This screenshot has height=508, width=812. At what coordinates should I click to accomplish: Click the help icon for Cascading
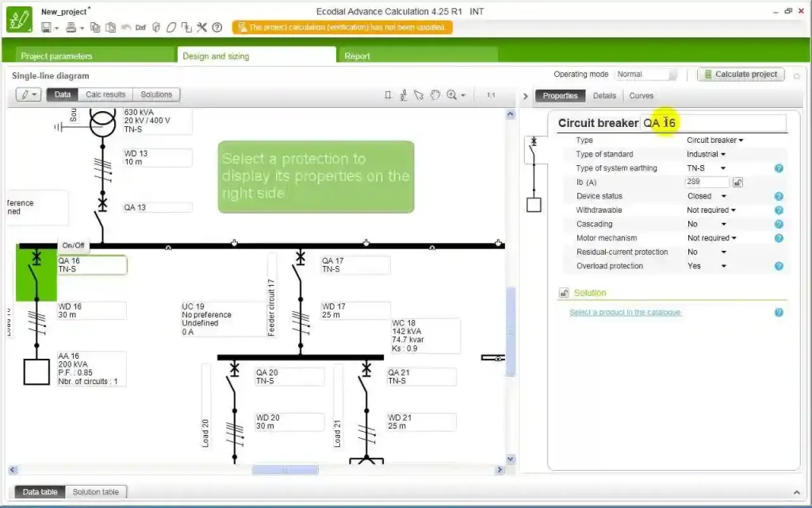tap(779, 225)
